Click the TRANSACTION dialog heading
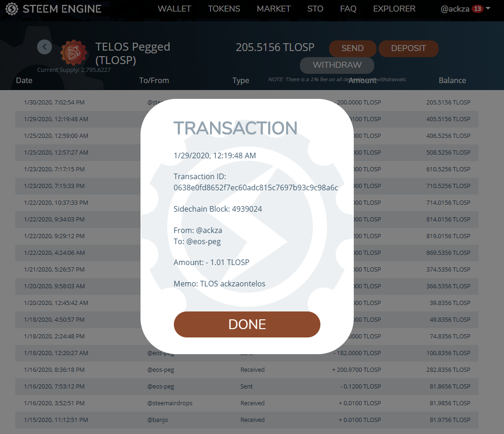Screen dimensions: 504x434 [235, 128]
